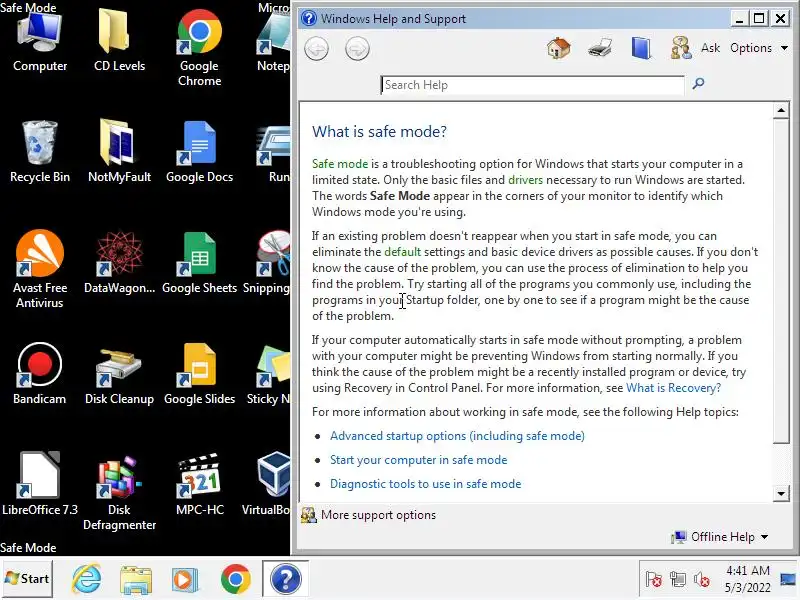
Task: Open the VirtualBox desktop shortcut
Action: pos(266,484)
